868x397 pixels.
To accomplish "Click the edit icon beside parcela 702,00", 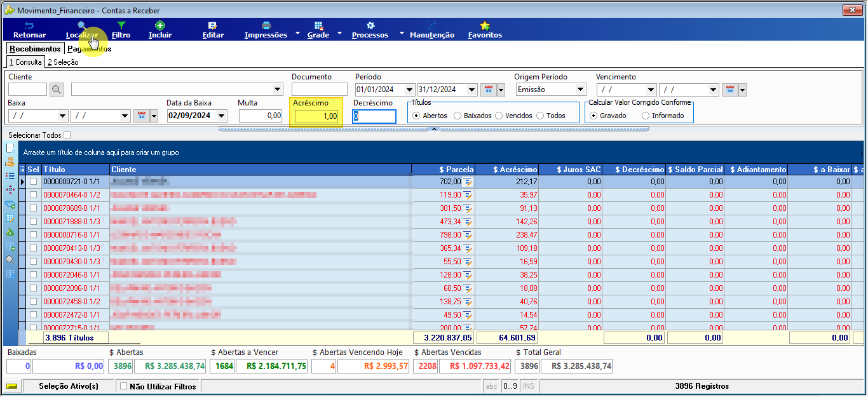I will click(468, 182).
